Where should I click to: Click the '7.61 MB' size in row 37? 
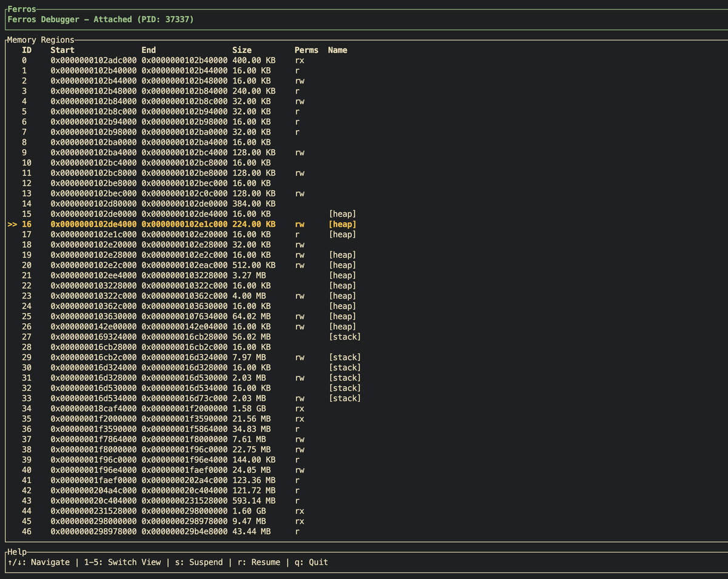(249, 439)
